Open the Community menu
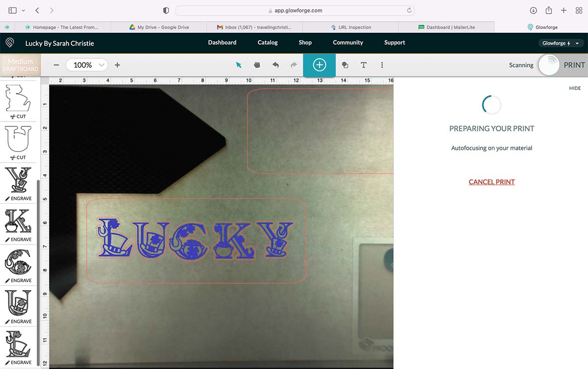 [x=348, y=43]
